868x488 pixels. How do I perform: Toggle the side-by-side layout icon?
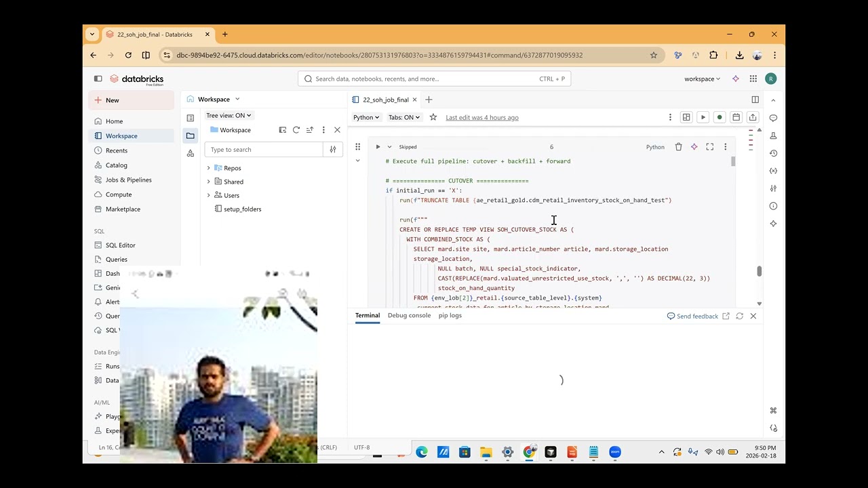click(x=755, y=100)
